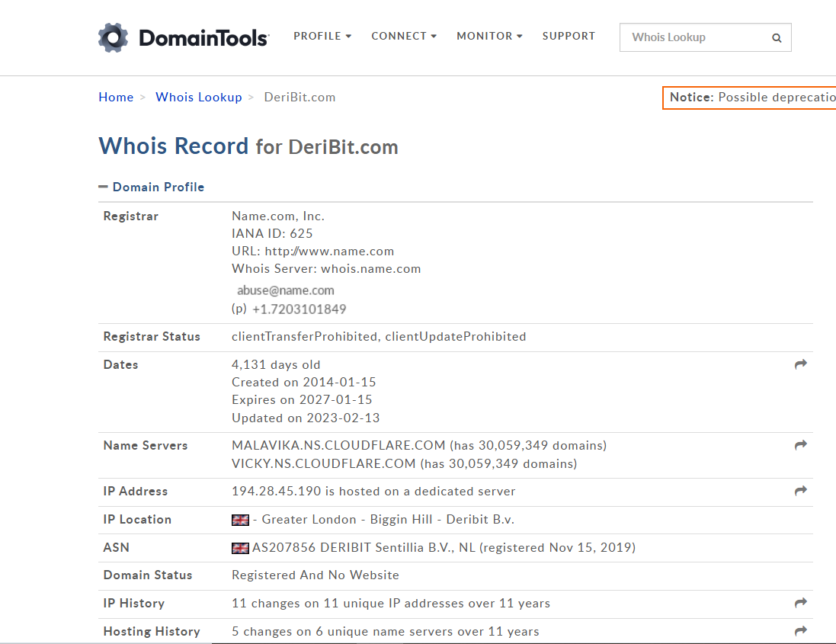
Task: Click 'Updated on 2023-02-13' text
Action: coord(306,418)
